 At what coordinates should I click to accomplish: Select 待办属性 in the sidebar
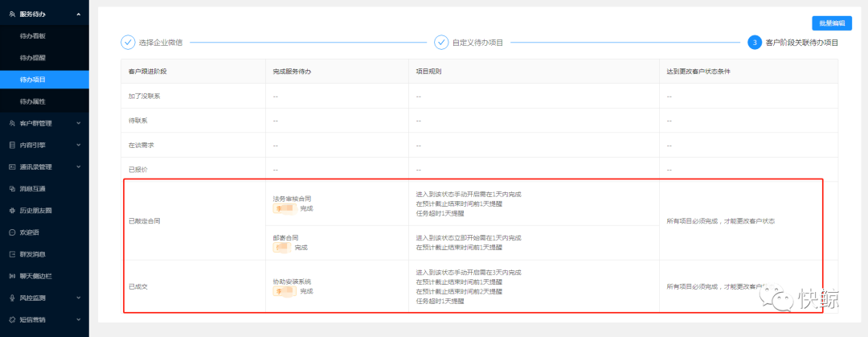coord(33,101)
